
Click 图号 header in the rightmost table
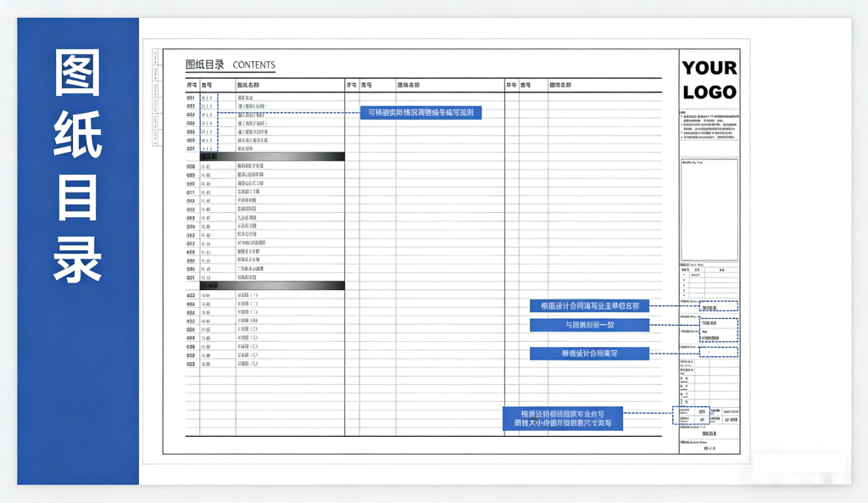tap(526, 86)
